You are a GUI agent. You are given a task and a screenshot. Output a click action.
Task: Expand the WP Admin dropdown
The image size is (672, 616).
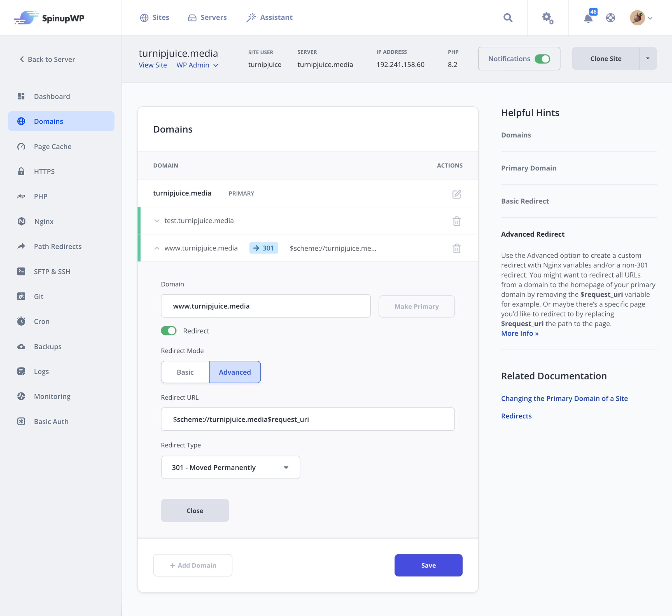197,65
